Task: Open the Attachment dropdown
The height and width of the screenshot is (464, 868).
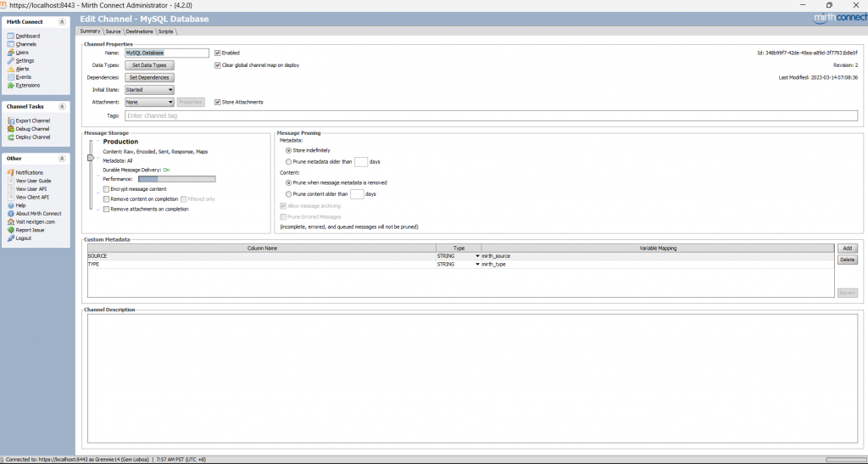Action: (149, 103)
